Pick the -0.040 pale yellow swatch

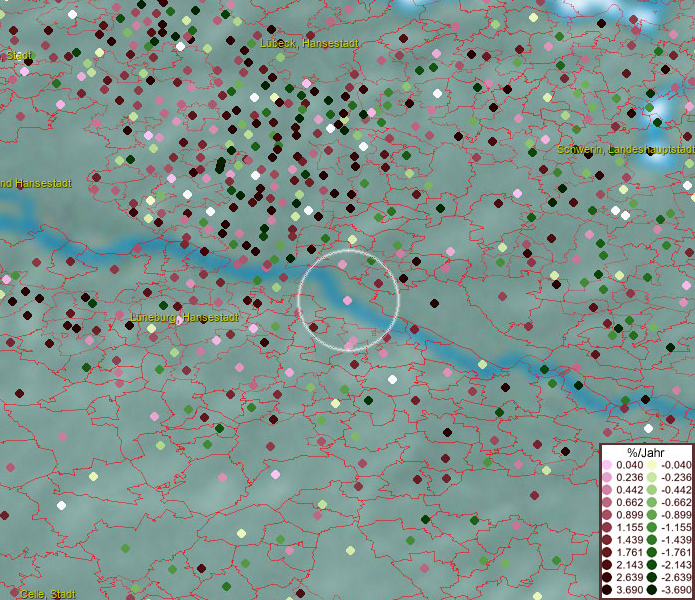[652, 465]
